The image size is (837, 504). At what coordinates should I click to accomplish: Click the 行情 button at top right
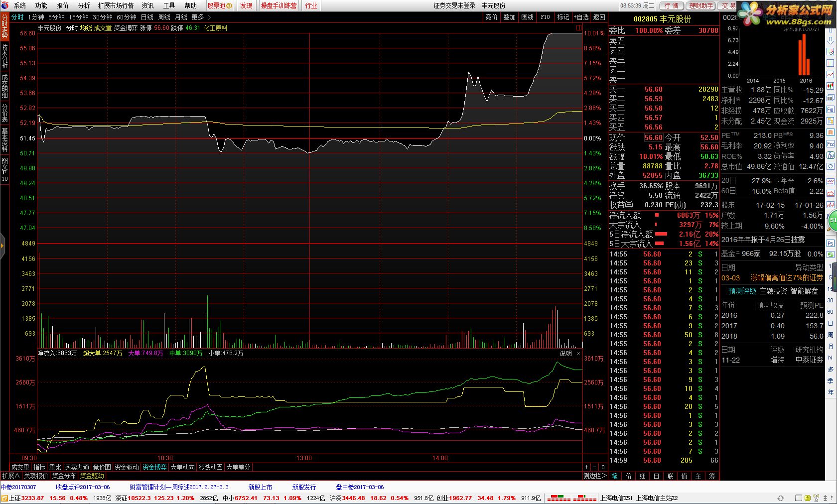tap(672, 5)
